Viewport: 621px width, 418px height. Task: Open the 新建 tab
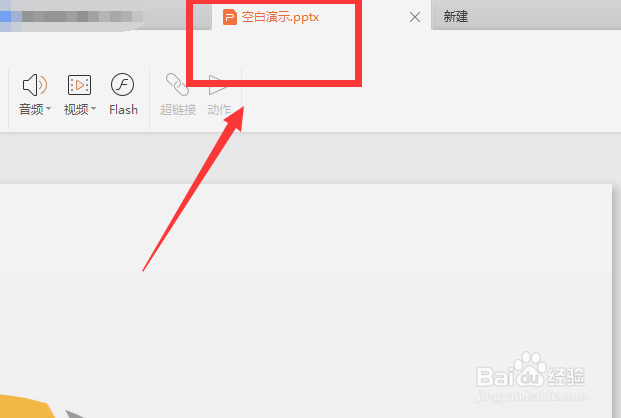455,17
